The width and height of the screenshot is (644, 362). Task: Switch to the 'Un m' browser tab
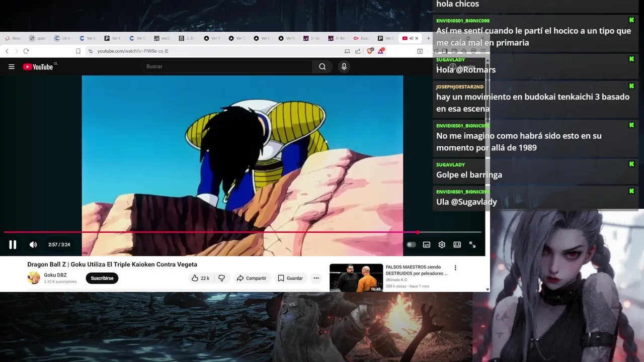click(x=63, y=38)
